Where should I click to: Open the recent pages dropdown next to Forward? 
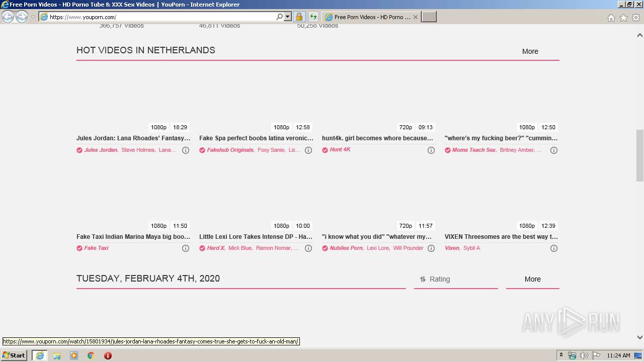click(33, 17)
